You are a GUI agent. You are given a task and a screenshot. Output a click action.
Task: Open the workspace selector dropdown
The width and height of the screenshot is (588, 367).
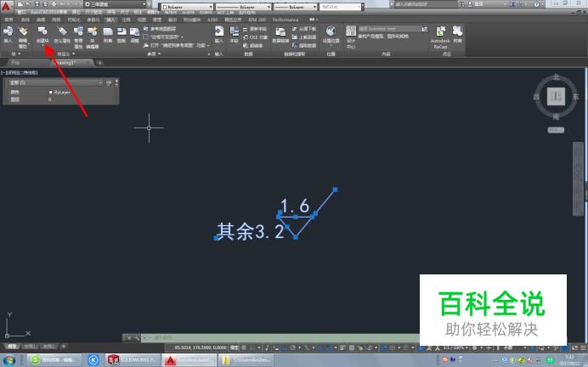(116, 4)
